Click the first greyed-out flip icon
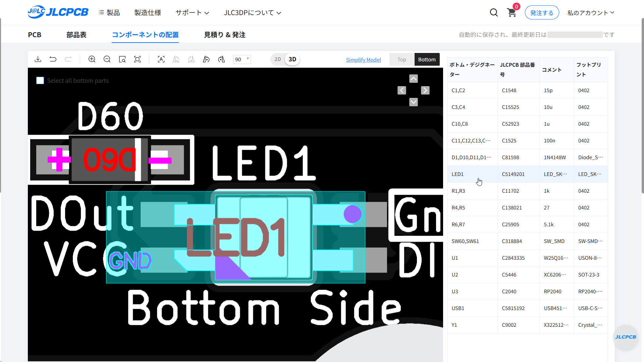 (x=176, y=59)
